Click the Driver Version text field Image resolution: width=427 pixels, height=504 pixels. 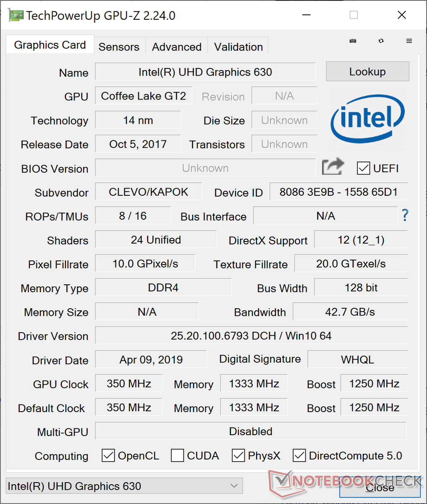(251, 336)
